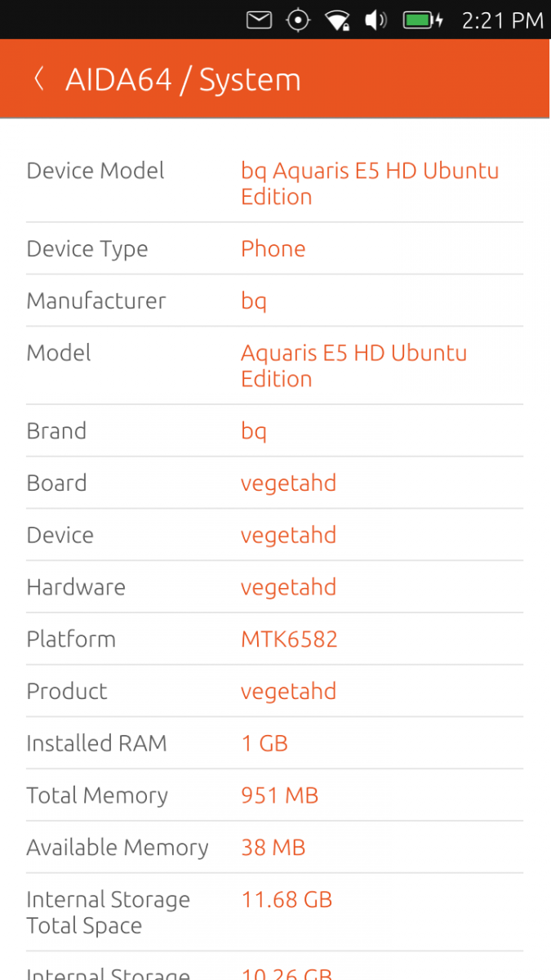Tap the Board row label
Viewport: 551px width, 980px height.
(56, 483)
